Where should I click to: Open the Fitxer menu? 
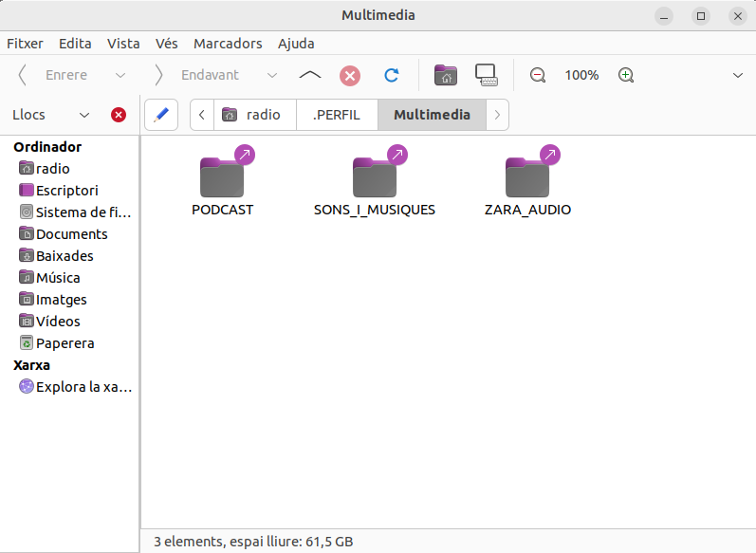[x=25, y=44]
